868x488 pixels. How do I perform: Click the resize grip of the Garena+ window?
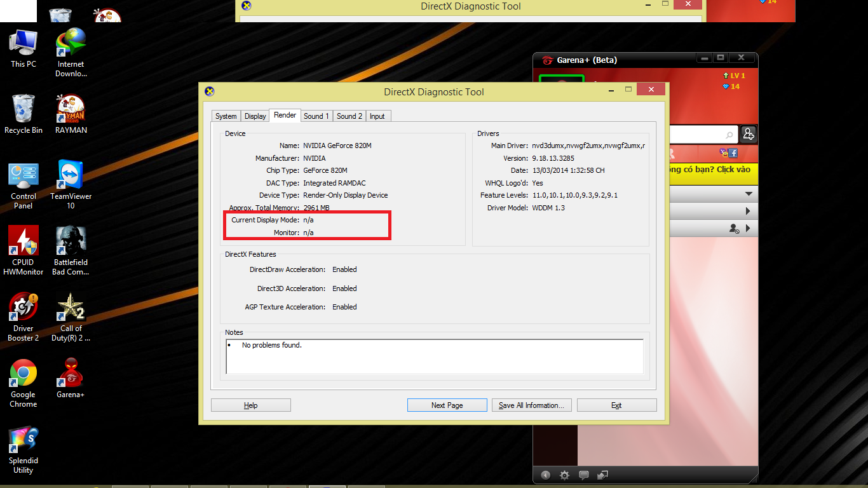click(754, 481)
